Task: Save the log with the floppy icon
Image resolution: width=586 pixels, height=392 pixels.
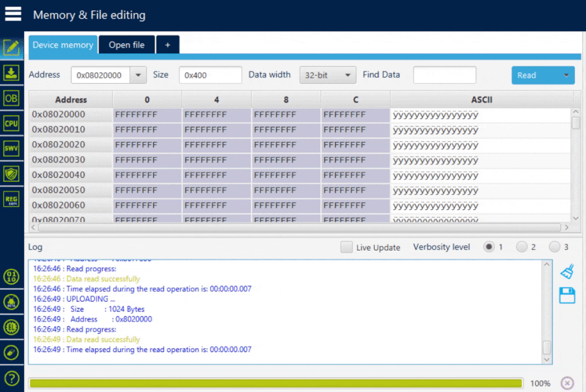Action: pyautogui.click(x=567, y=295)
